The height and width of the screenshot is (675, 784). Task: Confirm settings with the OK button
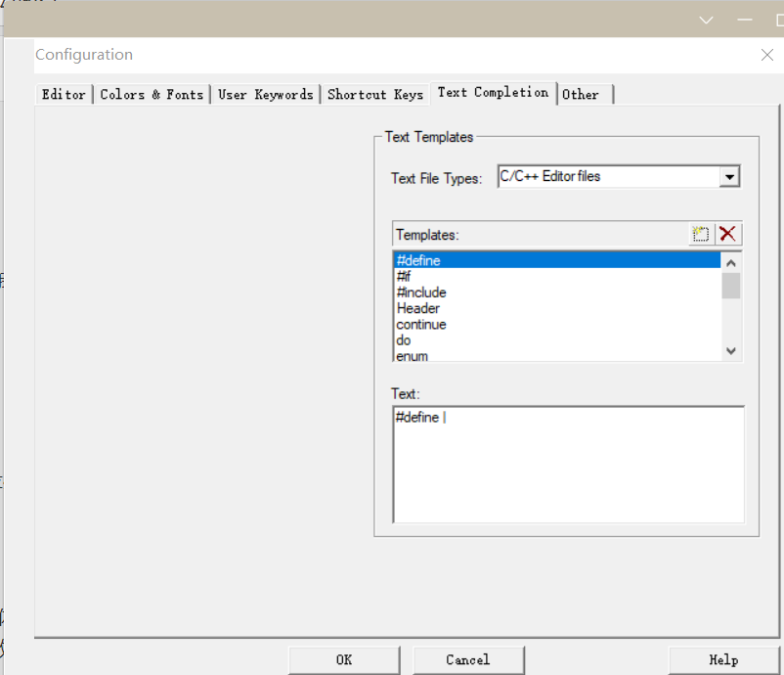344,660
